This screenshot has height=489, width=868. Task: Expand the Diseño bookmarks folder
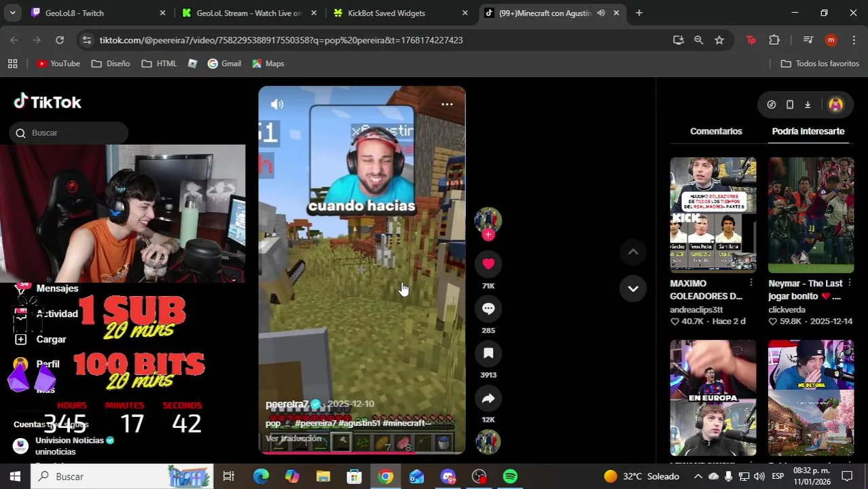pyautogui.click(x=110, y=63)
